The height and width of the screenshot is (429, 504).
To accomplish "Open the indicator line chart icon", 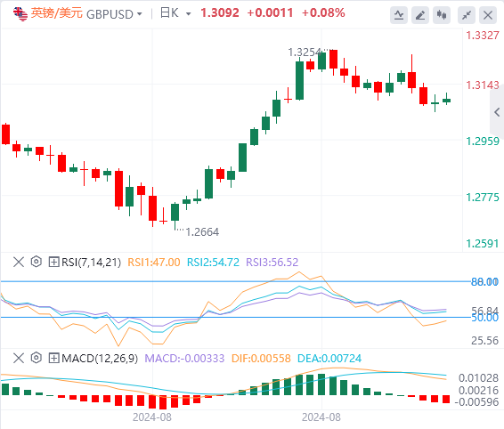I will click(399, 15).
